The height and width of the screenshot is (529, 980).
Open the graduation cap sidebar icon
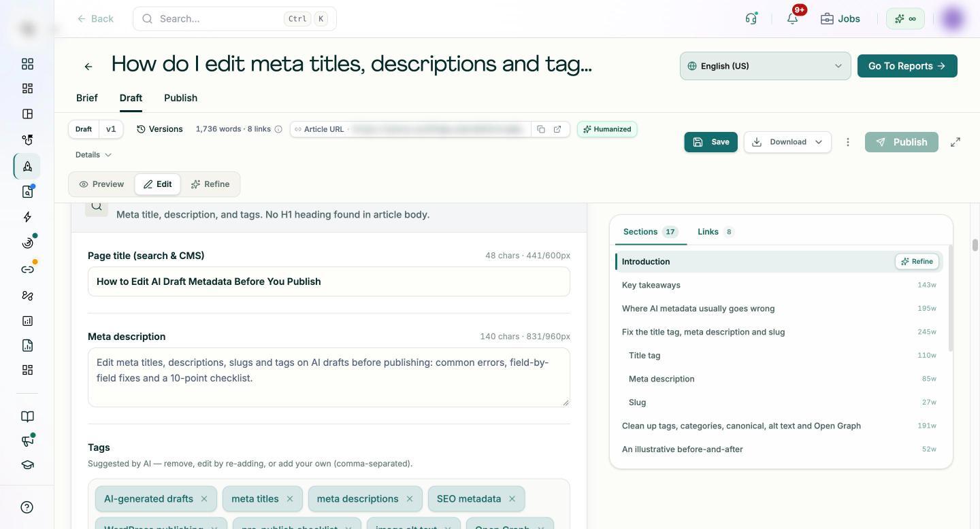(x=27, y=465)
